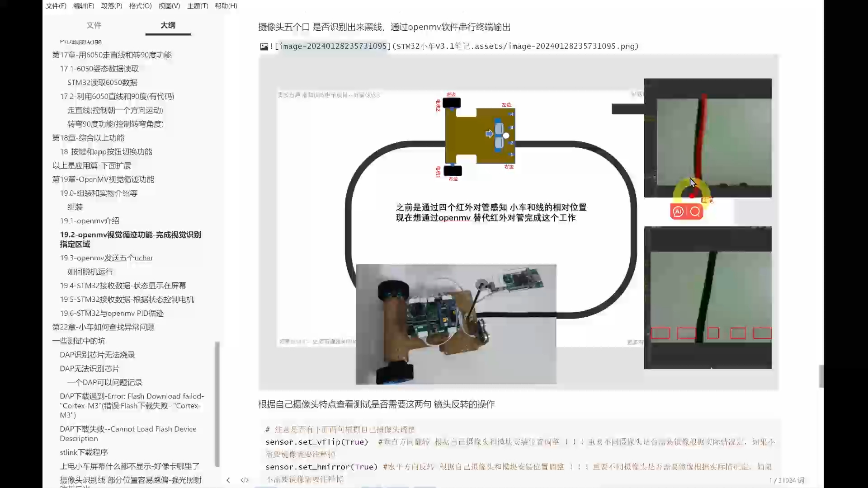
Task: Select 第18章-综合以上功能 in outline
Action: 88,138
